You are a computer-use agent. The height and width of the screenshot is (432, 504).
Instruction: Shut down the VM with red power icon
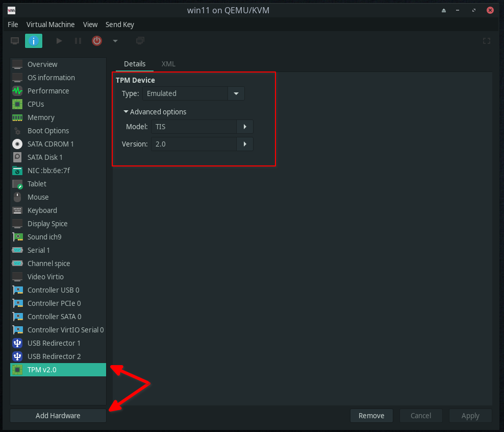coord(97,41)
